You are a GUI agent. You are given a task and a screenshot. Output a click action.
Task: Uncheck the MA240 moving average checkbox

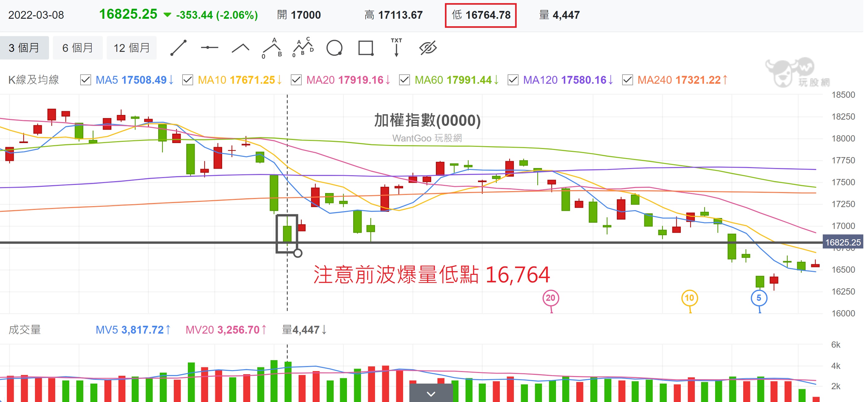pyautogui.click(x=627, y=80)
